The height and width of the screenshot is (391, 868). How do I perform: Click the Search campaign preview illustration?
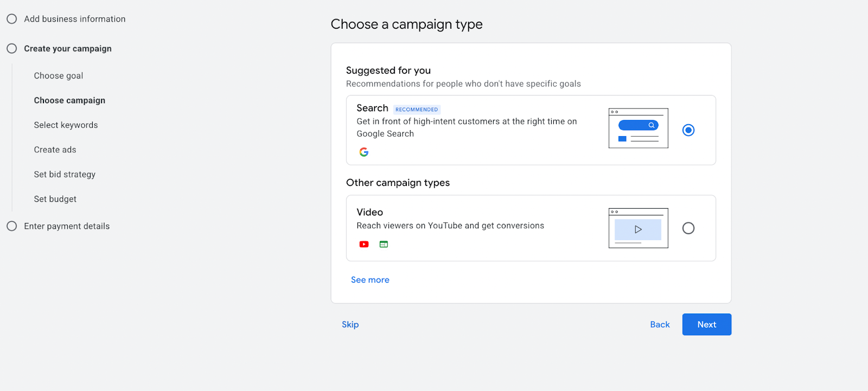[638, 129]
